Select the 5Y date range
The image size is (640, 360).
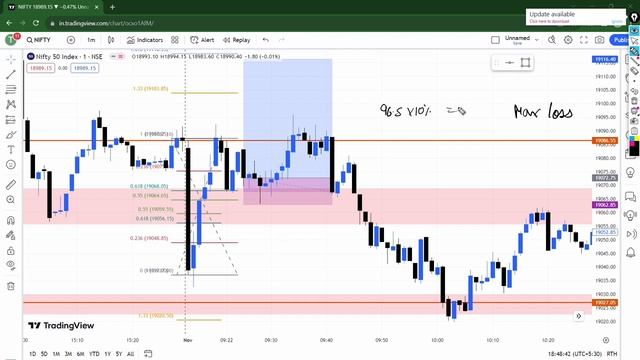tap(119, 354)
